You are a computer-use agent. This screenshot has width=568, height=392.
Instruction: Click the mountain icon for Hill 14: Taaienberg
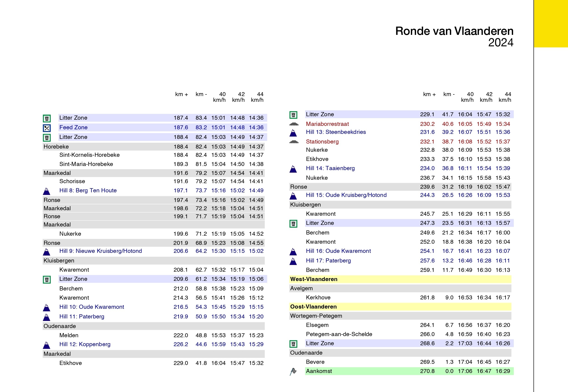pos(293,169)
